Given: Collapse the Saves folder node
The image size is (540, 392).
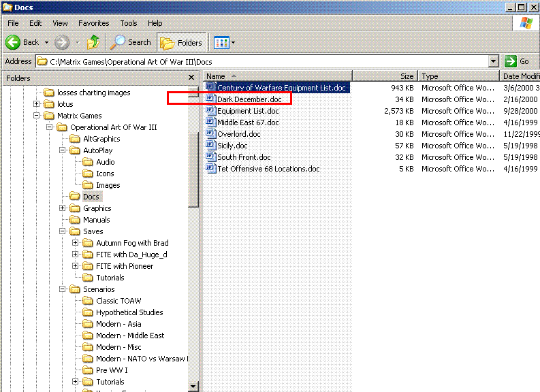Looking at the screenshot, I should pos(63,231).
